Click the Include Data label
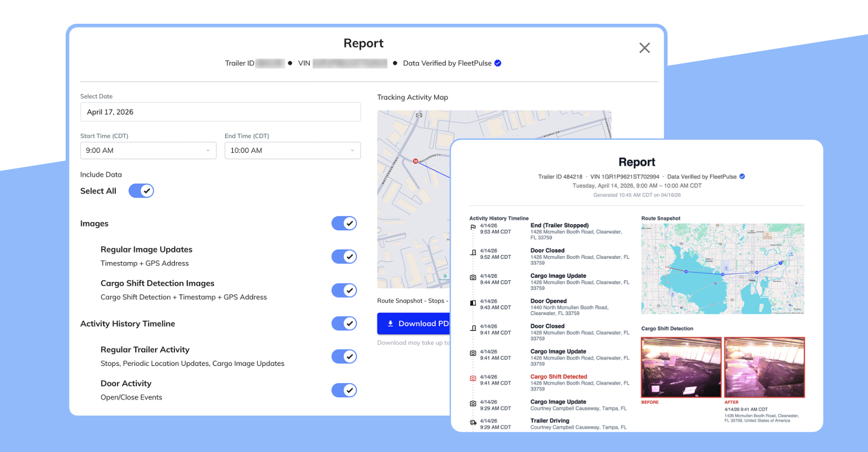This screenshot has width=868, height=452. 101,174
